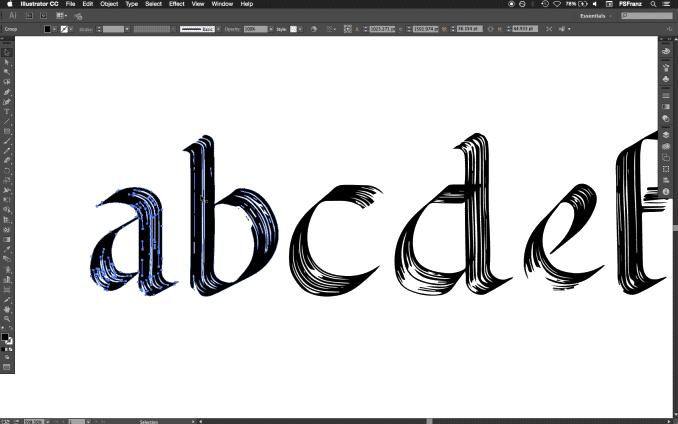Screen dimensions: 678x424
Task: Select the Pen tool
Action: (6, 92)
